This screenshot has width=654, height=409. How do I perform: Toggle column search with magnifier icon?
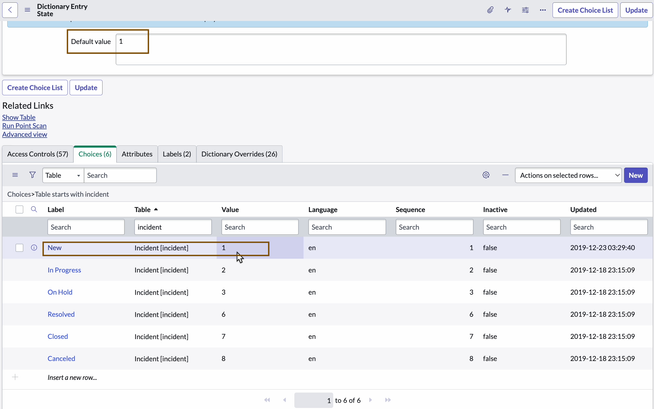pos(34,209)
